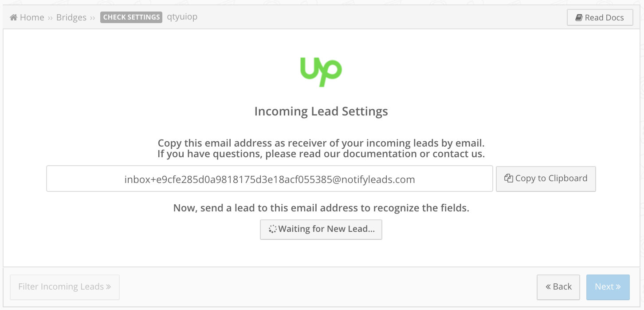Click the clipboard icon beside Copy to Clipboard
The image size is (644, 310).
pos(509,178)
